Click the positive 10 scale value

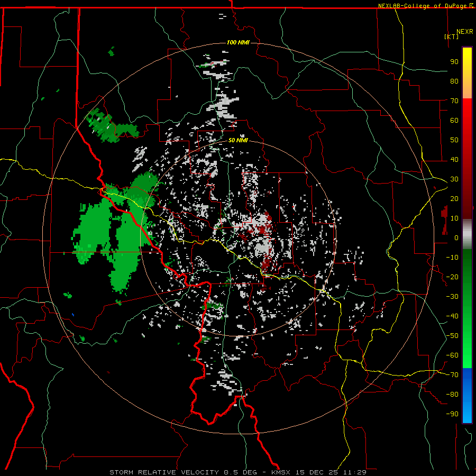[x=454, y=218]
